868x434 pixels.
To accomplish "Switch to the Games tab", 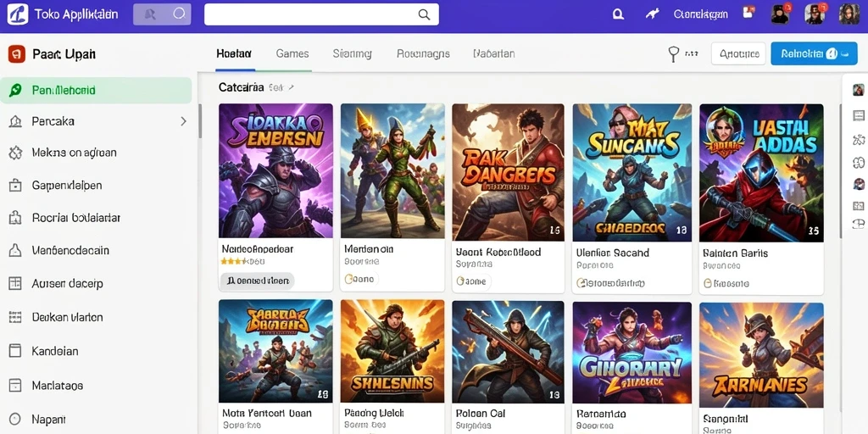I will tap(292, 53).
